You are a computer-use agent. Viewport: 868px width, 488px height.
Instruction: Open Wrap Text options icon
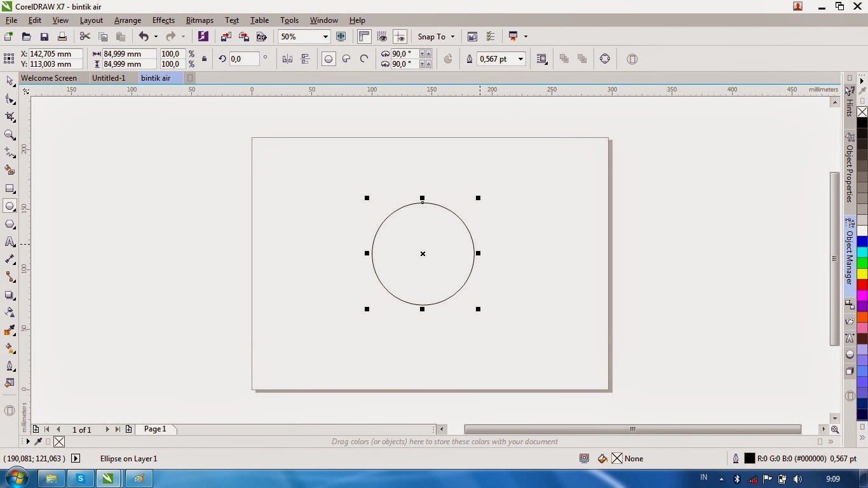point(541,59)
